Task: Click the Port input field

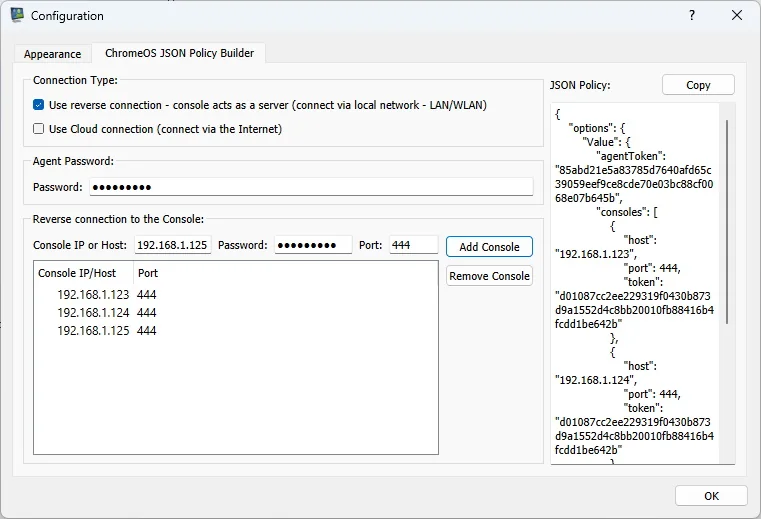Action: 414,245
